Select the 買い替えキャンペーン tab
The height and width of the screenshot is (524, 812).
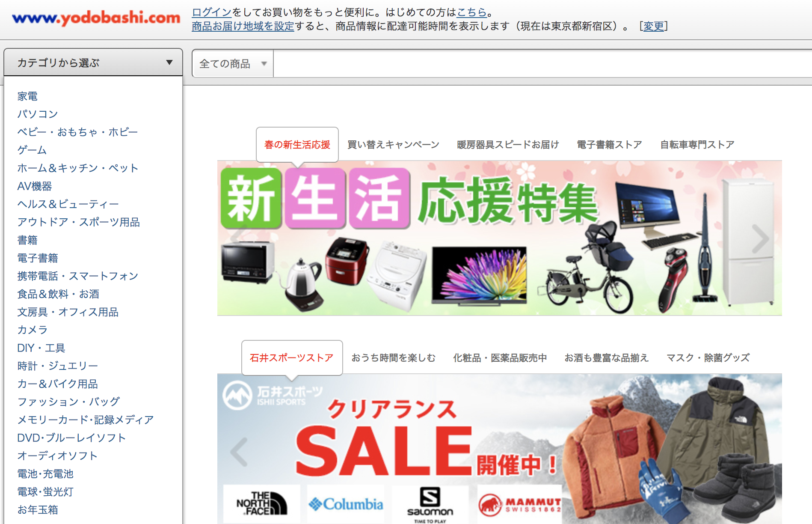coord(393,145)
